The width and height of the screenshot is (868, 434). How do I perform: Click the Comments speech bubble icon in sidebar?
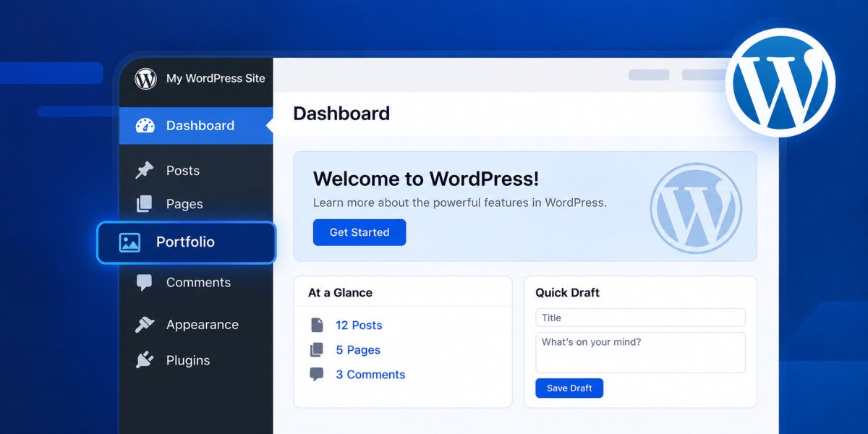coord(145,283)
